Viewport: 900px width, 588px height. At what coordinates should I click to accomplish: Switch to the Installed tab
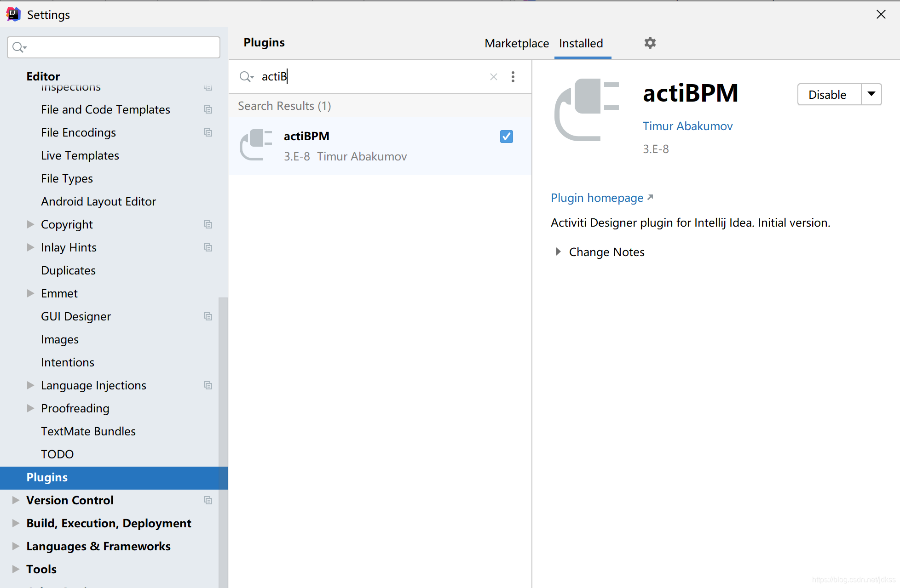point(581,43)
